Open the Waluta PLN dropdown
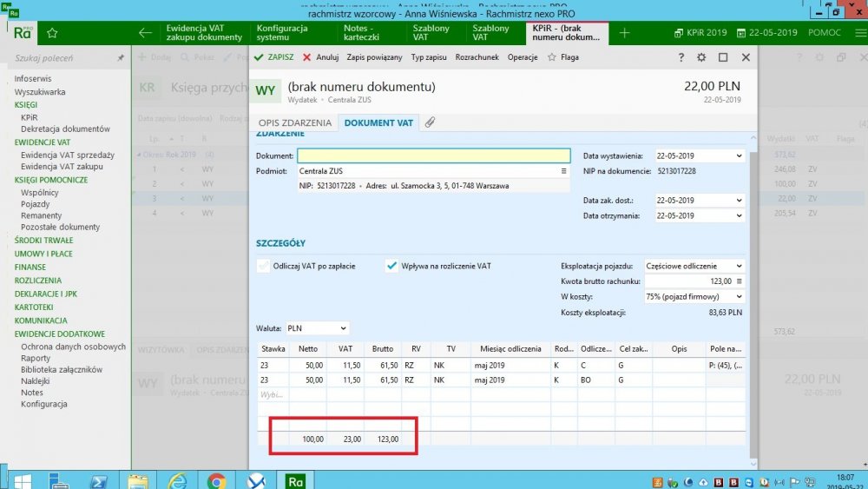Screen dimensions: 868x489 coord(344,328)
